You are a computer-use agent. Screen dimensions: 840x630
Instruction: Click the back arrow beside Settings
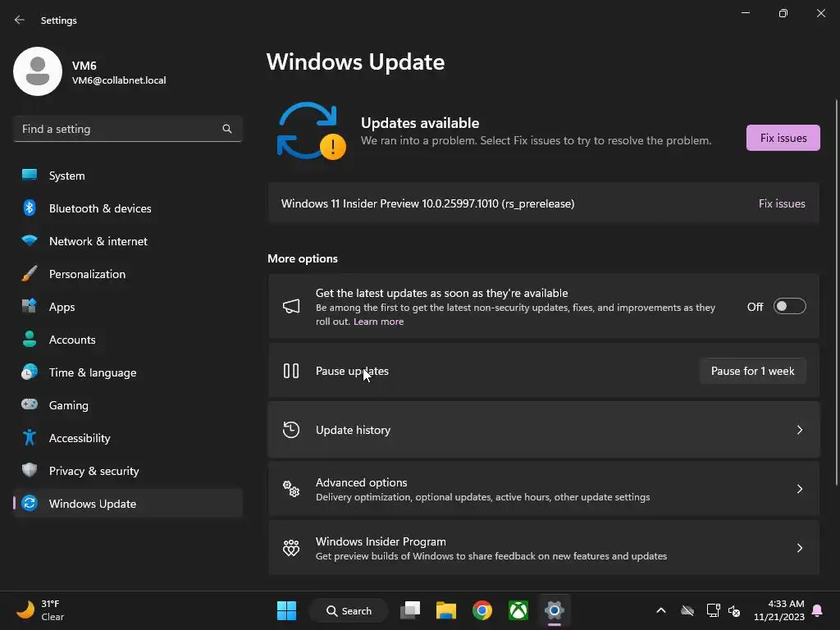[20, 20]
